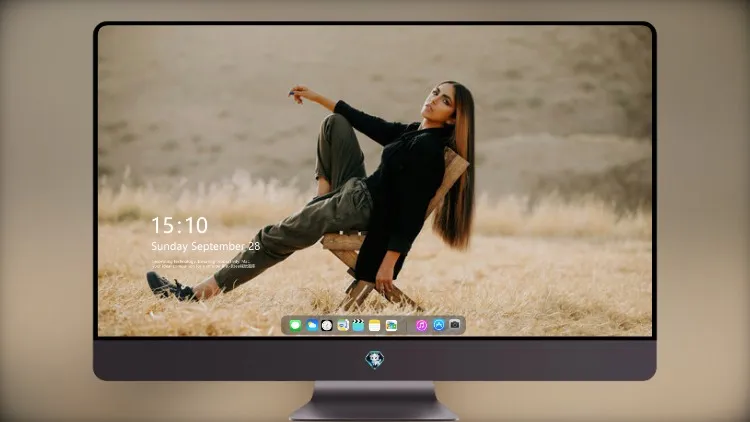The height and width of the screenshot is (422, 750).
Task: Open the yellow Notes app
Action: pos(375,325)
